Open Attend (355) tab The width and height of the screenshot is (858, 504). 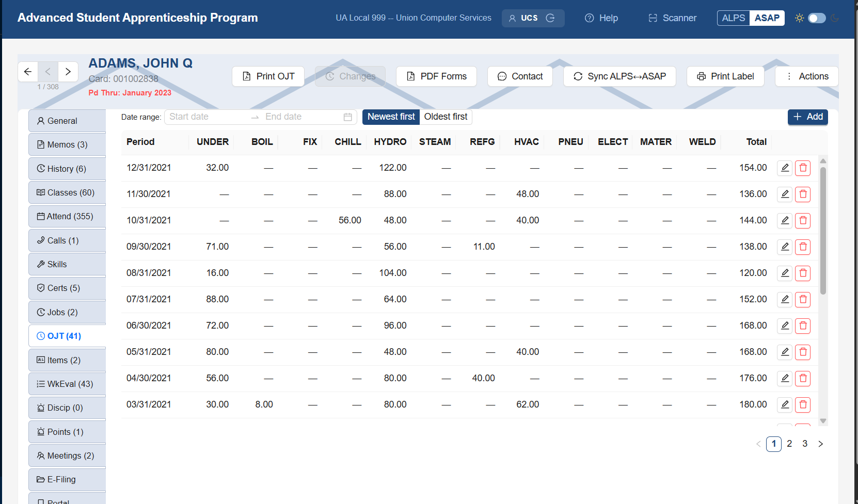pyautogui.click(x=67, y=216)
